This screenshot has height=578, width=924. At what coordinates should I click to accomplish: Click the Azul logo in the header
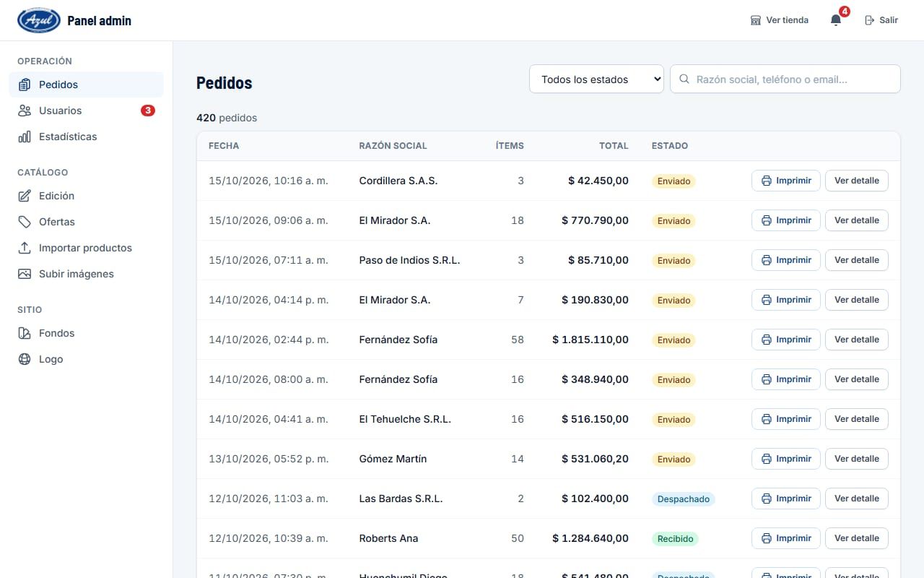pyautogui.click(x=39, y=20)
